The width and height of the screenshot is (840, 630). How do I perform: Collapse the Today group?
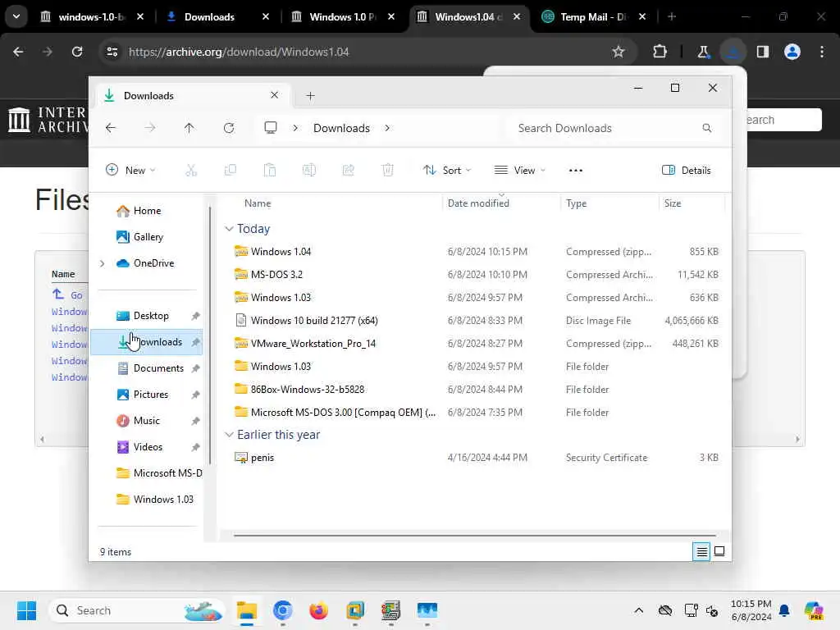[230, 229]
